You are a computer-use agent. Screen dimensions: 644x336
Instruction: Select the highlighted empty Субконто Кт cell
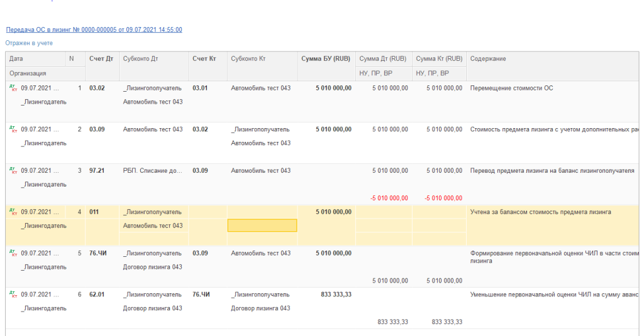[x=262, y=225]
